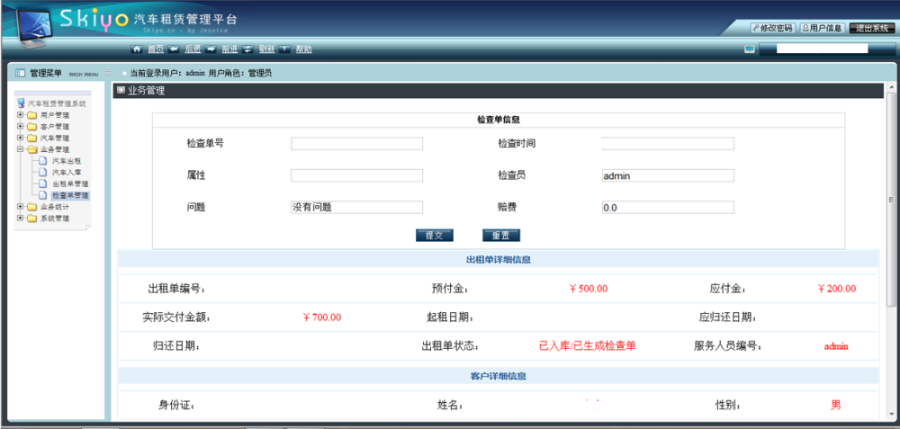The height and width of the screenshot is (429, 900).
Task: Click the 汽车管理 folder icon
Action: (x=32, y=138)
